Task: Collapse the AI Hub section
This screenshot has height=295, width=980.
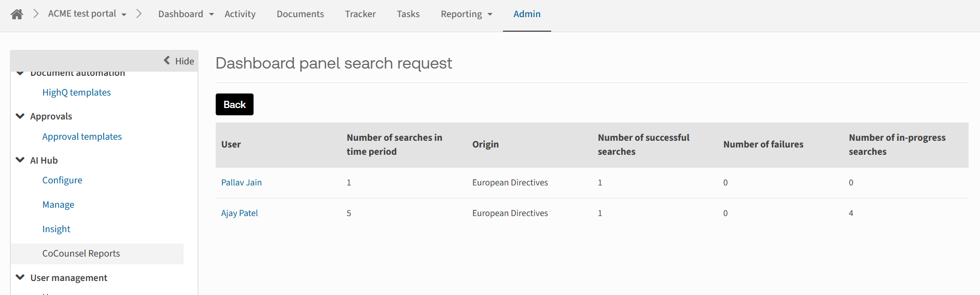Action: 20,160
